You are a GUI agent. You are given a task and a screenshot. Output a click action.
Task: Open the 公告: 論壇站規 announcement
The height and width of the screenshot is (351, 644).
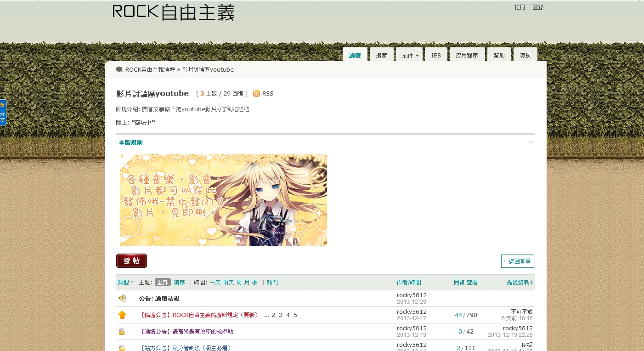pyautogui.click(x=159, y=298)
